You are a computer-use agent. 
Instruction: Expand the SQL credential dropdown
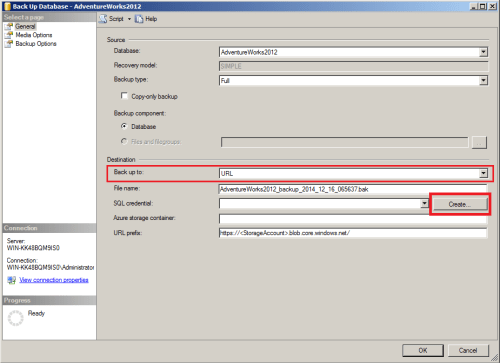point(424,203)
